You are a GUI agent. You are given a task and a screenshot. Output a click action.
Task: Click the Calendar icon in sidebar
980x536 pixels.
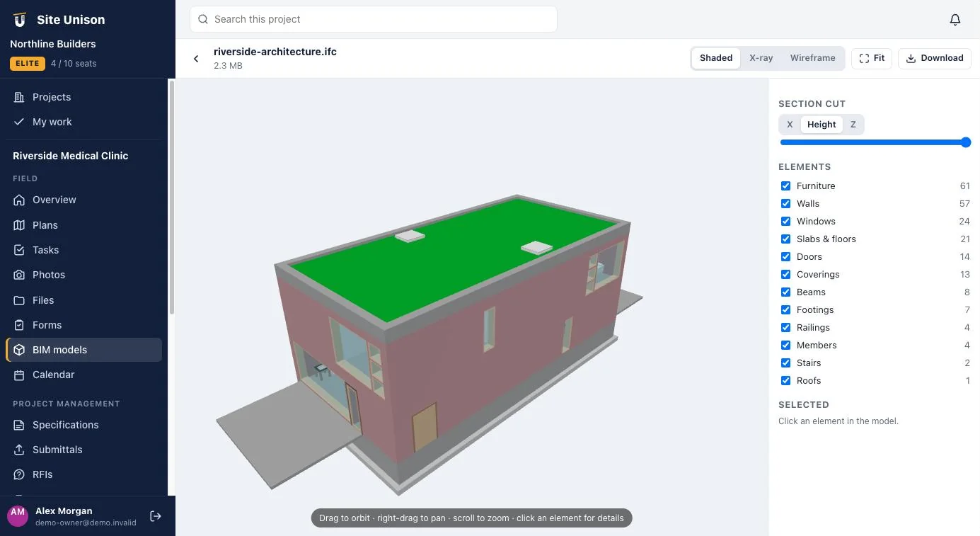click(19, 375)
